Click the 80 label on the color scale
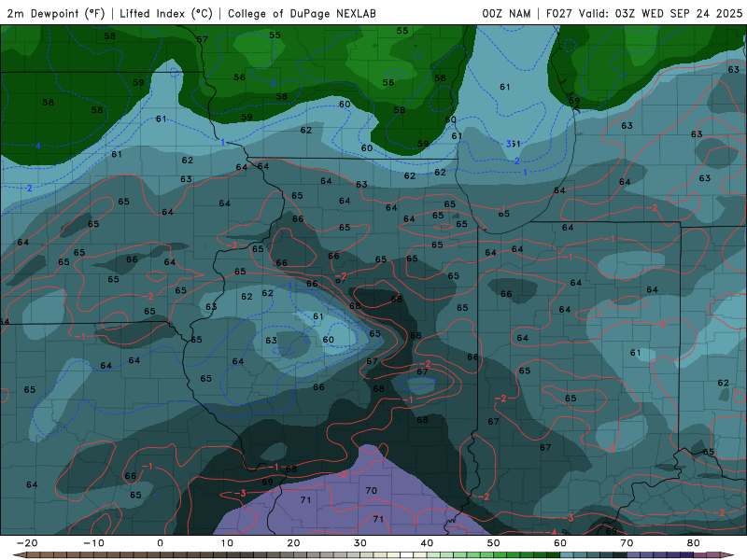This screenshot has width=747, height=560. (x=694, y=543)
